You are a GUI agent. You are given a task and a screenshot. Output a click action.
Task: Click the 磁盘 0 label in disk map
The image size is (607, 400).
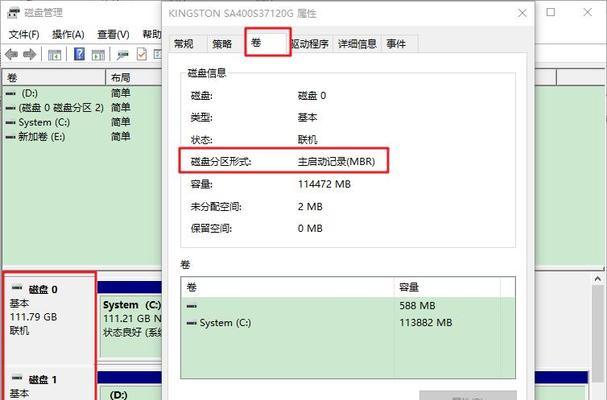pos(43,289)
